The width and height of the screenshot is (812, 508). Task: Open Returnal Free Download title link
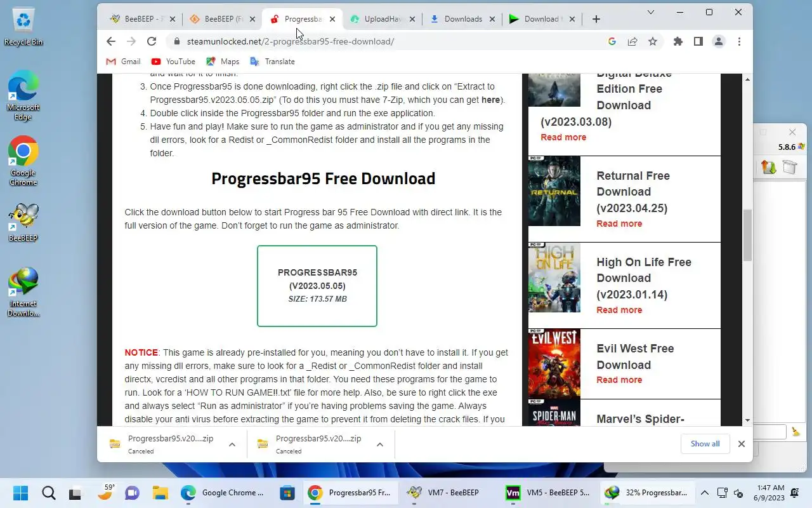click(x=633, y=192)
